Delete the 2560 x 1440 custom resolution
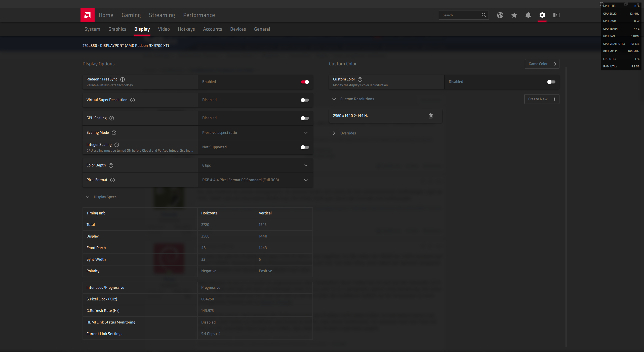Image resolution: width=644 pixels, height=352 pixels. (430, 116)
